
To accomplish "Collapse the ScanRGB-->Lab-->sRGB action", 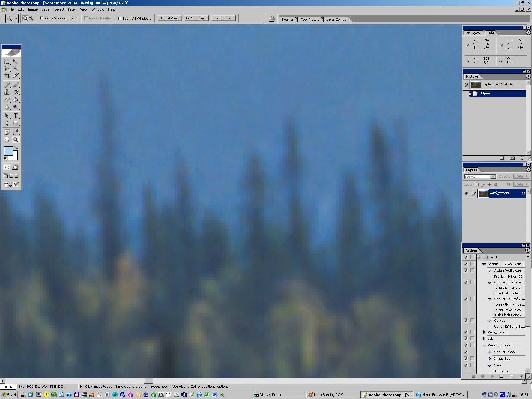I will tap(484, 264).
